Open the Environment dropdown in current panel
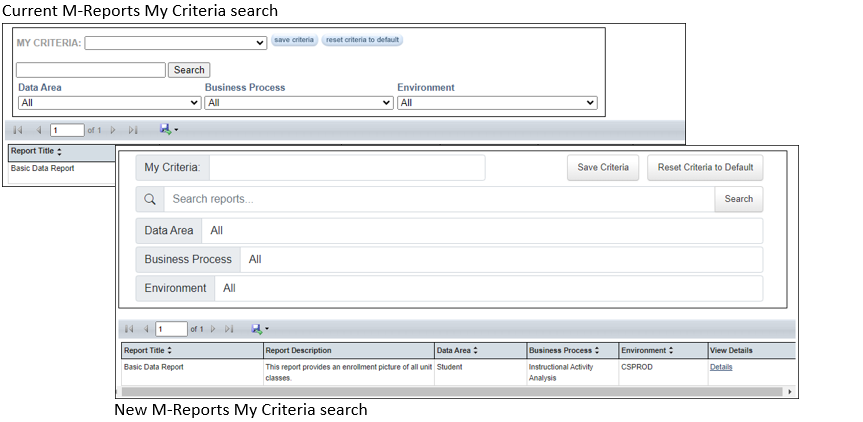The image size is (863, 422). [x=497, y=102]
